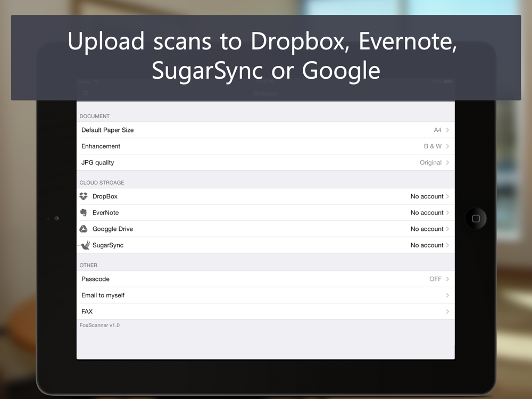Image resolution: width=532 pixels, height=399 pixels.
Task: Click the DOCUMENT section header
Action: pos(94,117)
